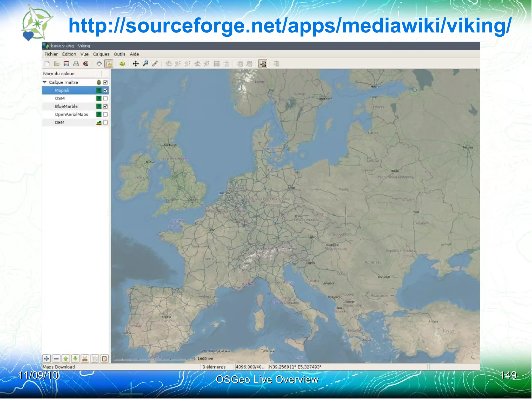Open the Calques menu

[101, 54]
